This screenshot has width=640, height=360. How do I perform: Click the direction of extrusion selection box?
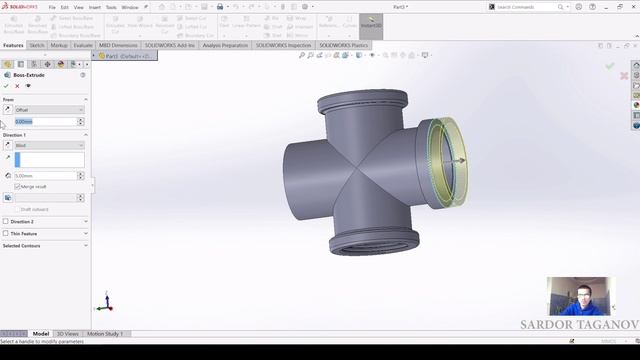point(49,160)
